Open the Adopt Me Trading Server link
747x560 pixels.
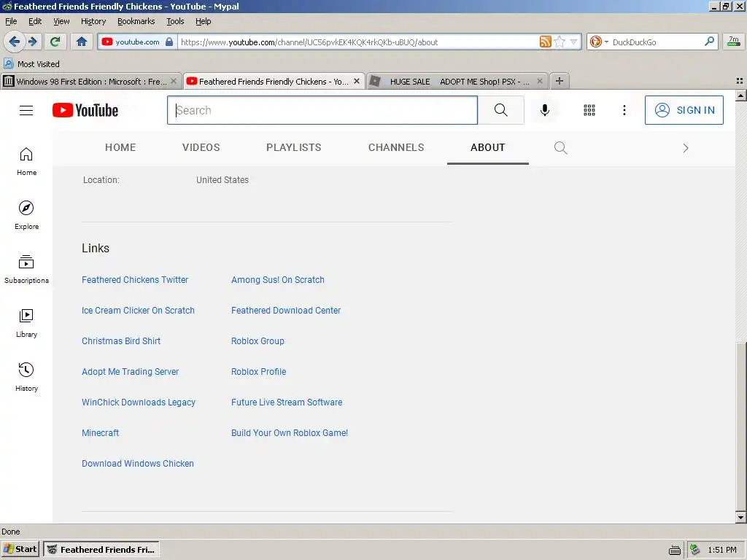click(x=130, y=371)
